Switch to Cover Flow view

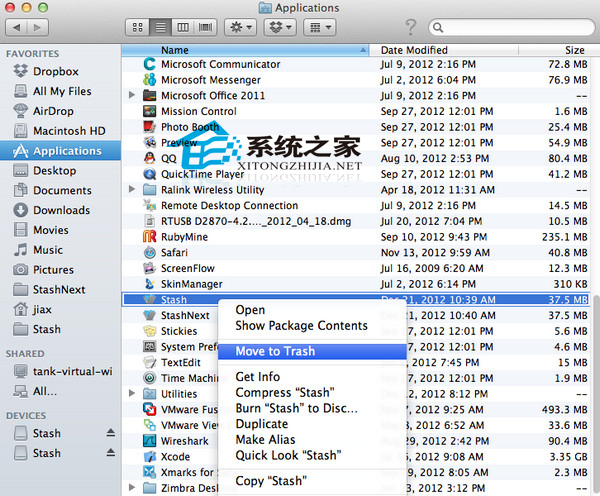click(205, 28)
